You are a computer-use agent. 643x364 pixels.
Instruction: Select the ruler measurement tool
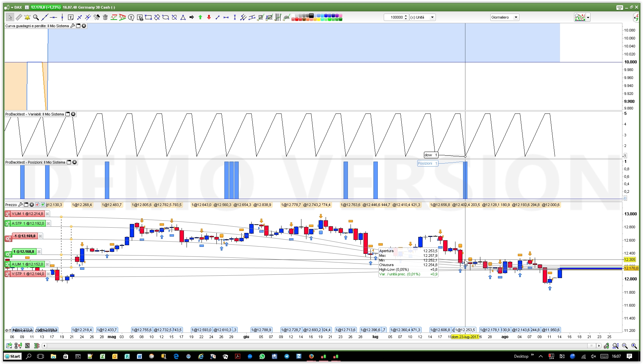(19, 17)
